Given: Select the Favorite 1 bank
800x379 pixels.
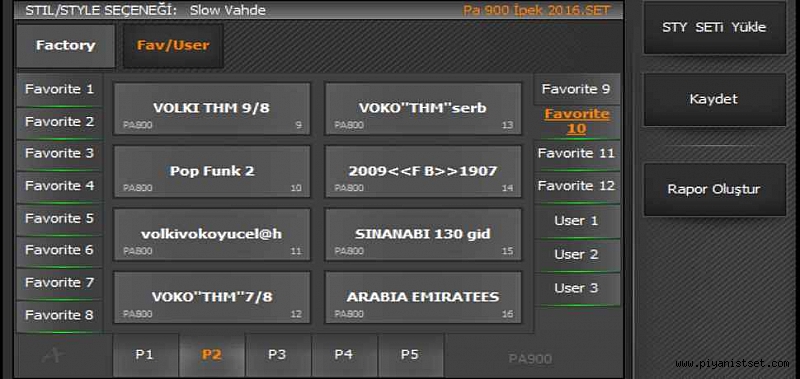Looking at the screenshot, I should pos(60,90).
